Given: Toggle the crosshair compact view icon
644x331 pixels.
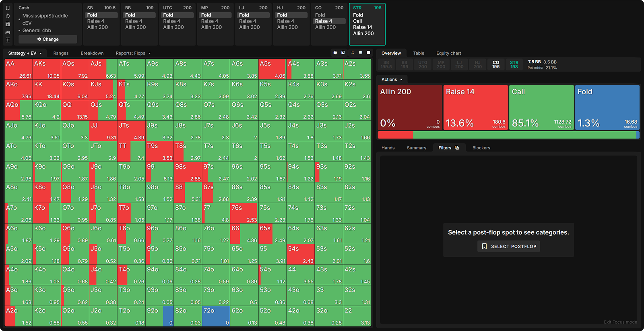Looking at the screenshot, I should click(352, 53).
